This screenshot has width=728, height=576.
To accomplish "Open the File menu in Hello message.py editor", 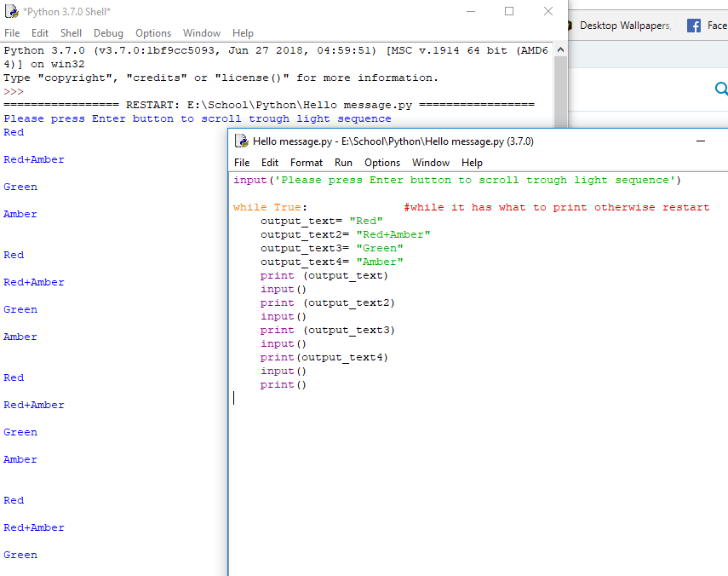I will (x=241, y=163).
